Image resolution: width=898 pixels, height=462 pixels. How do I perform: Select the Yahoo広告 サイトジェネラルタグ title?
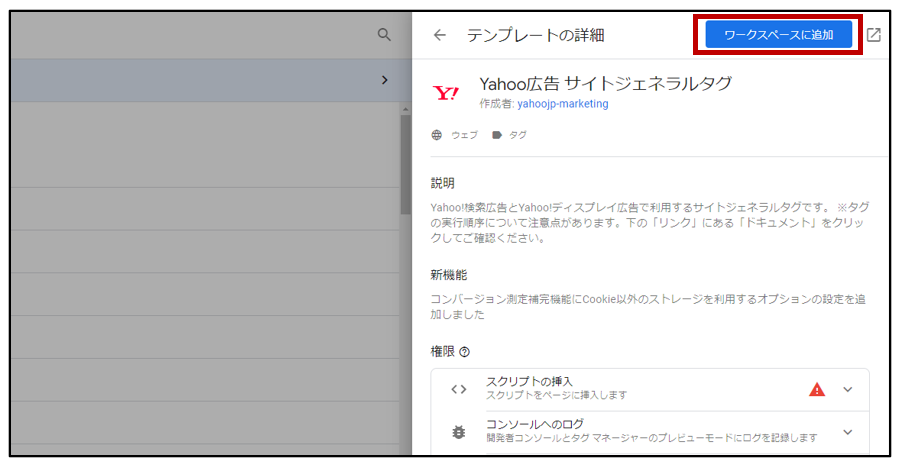pyautogui.click(x=605, y=84)
